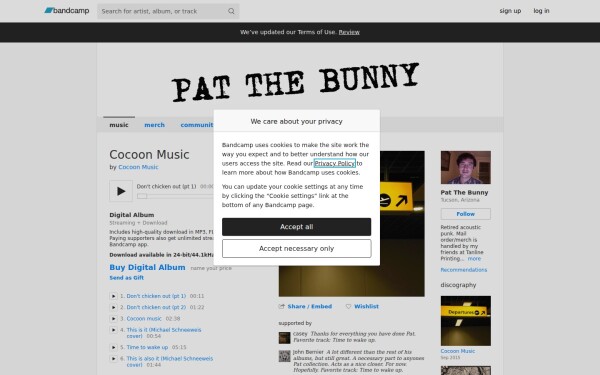
Task: Play track 3 Cocoon music
Action: click(x=113, y=319)
